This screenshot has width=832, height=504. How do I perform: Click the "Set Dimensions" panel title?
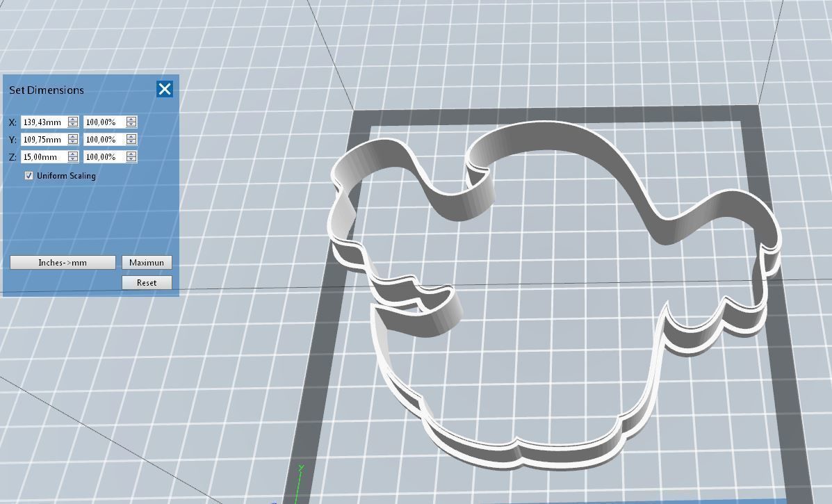pyautogui.click(x=47, y=90)
